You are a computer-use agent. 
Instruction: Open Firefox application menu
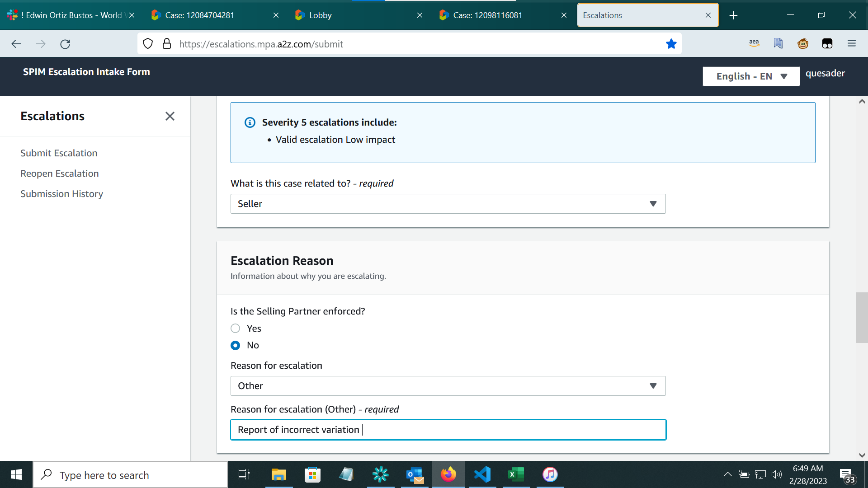[x=852, y=43]
